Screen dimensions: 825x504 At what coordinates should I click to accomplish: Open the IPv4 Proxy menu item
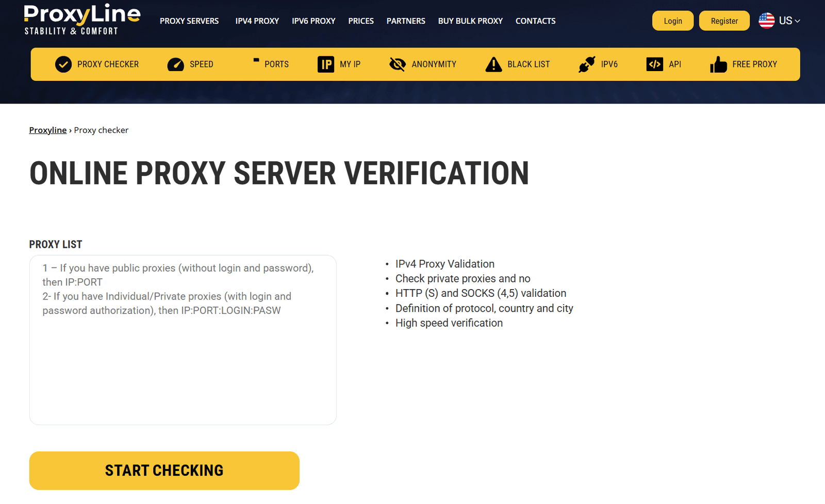coord(257,21)
